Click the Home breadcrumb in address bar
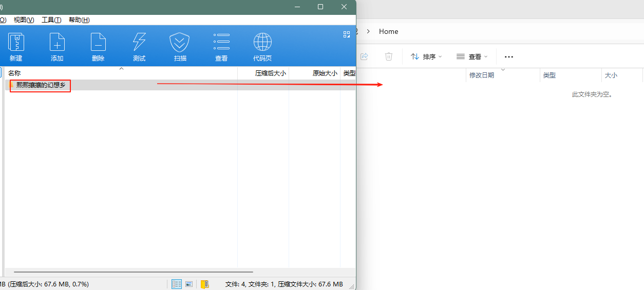This screenshot has height=290, width=644. coord(388,31)
